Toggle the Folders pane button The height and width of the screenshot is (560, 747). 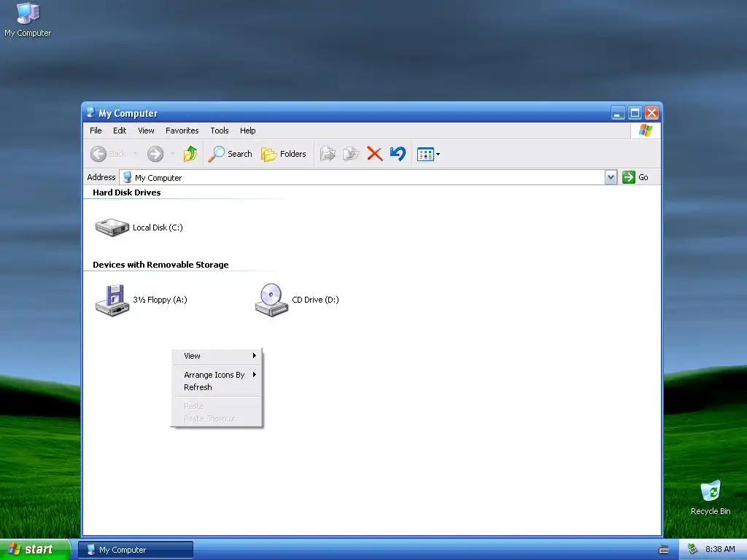284,154
